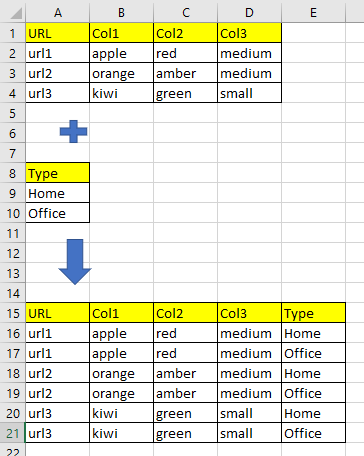364x456 pixels.
Task: Select the amber cell in row 19
Action: click(185, 393)
